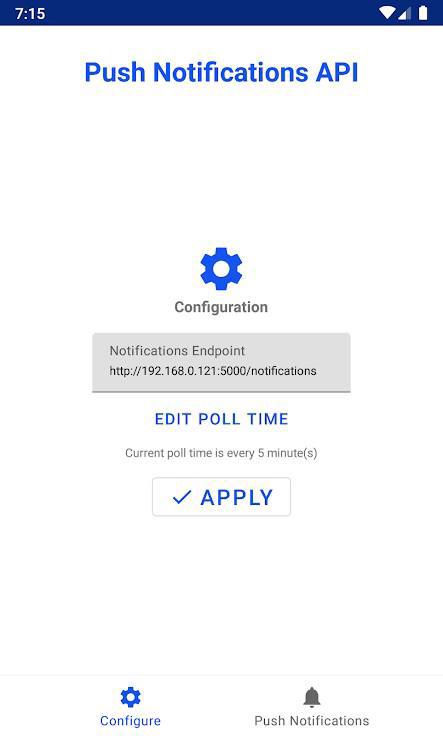This screenshot has width=443, height=736.
Task: Open EDIT POLL TIME
Action: point(222,419)
